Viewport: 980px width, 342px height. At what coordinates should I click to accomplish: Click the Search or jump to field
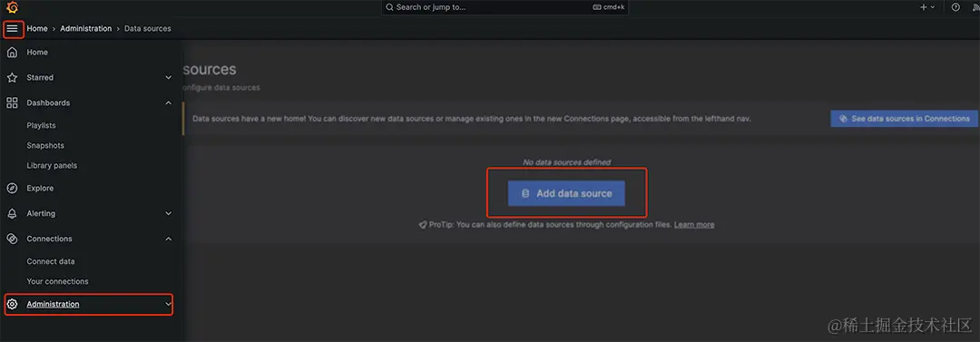coord(505,7)
